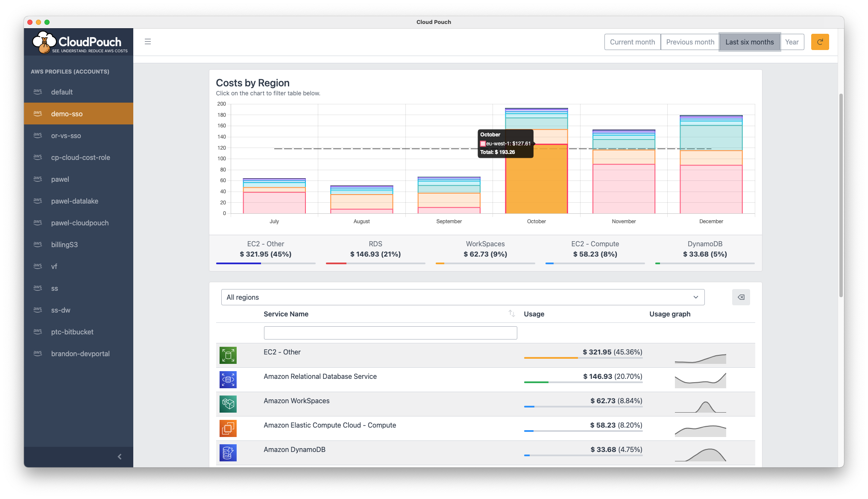This screenshot has height=499, width=868.
Task: Switch to the Year range
Action: 792,42
